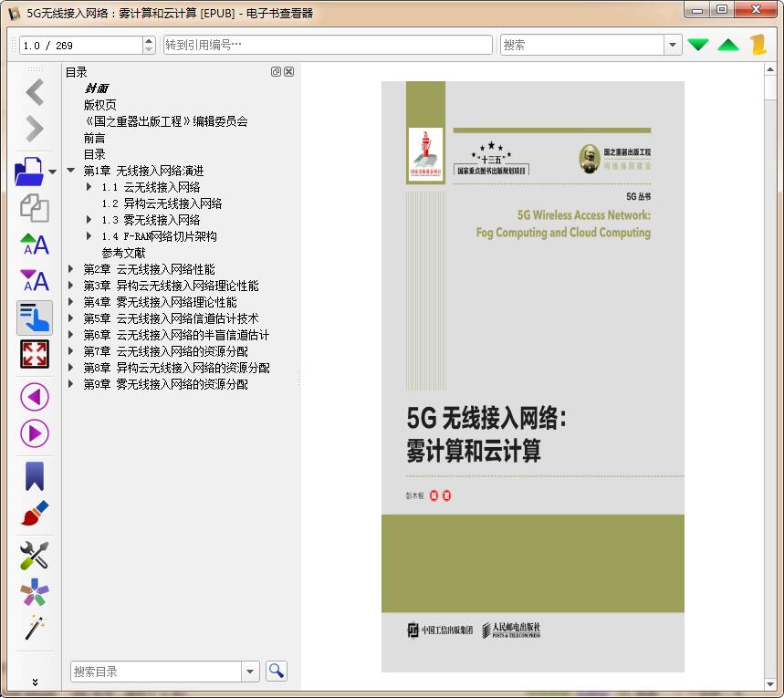Screen dimensions: 784x698
Task: Click the book cover page image
Action: [532, 377]
